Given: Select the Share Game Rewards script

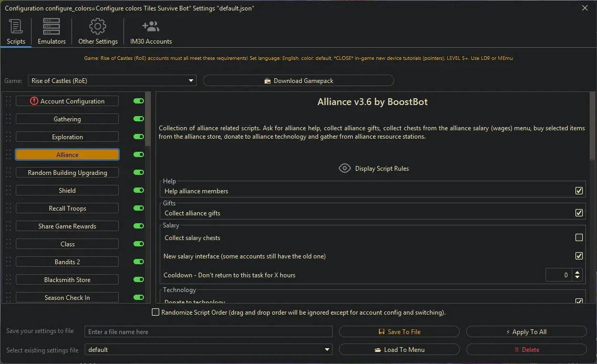Looking at the screenshot, I should coord(67,226).
